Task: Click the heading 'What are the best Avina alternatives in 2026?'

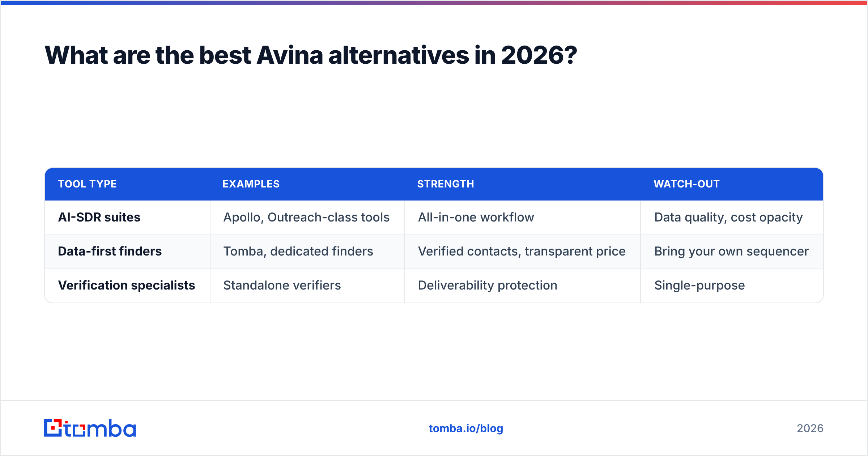Action: [x=311, y=55]
